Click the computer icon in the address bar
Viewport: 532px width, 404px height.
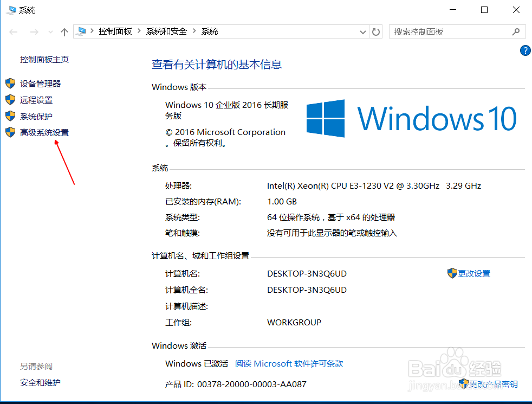81,31
